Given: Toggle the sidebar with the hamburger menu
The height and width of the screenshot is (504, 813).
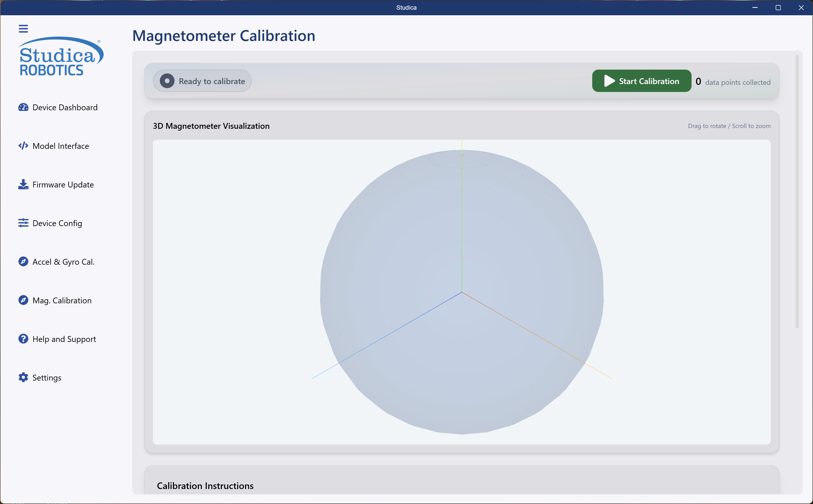Looking at the screenshot, I should pos(23,29).
